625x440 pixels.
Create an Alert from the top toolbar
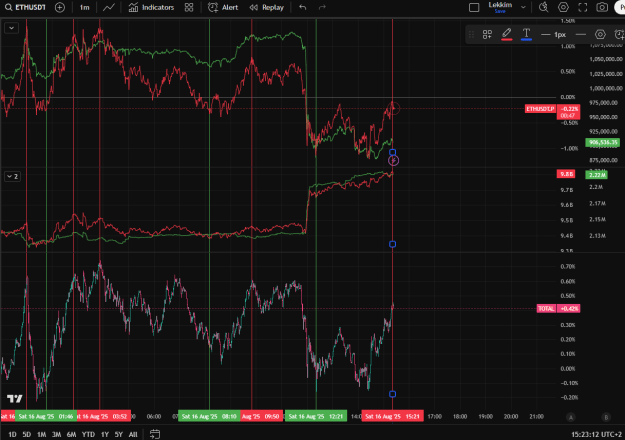coord(223,7)
